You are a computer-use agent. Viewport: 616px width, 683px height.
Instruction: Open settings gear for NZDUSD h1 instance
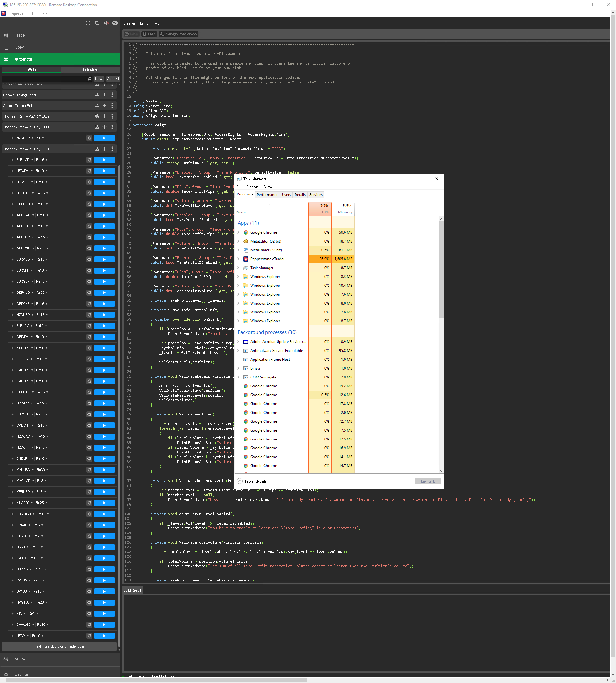(x=89, y=138)
